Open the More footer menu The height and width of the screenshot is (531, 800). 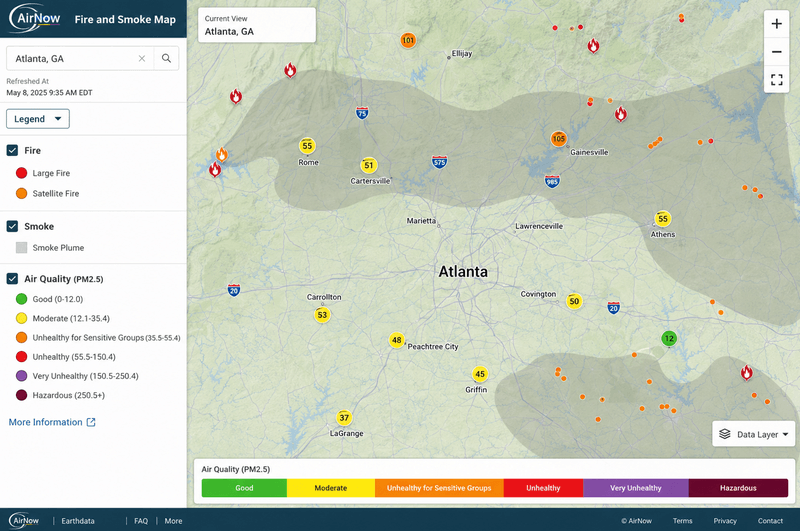click(173, 521)
